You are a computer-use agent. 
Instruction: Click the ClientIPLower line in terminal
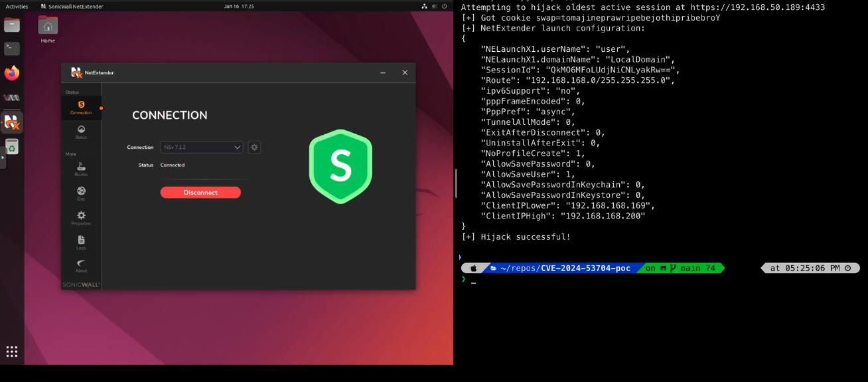coord(568,206)
